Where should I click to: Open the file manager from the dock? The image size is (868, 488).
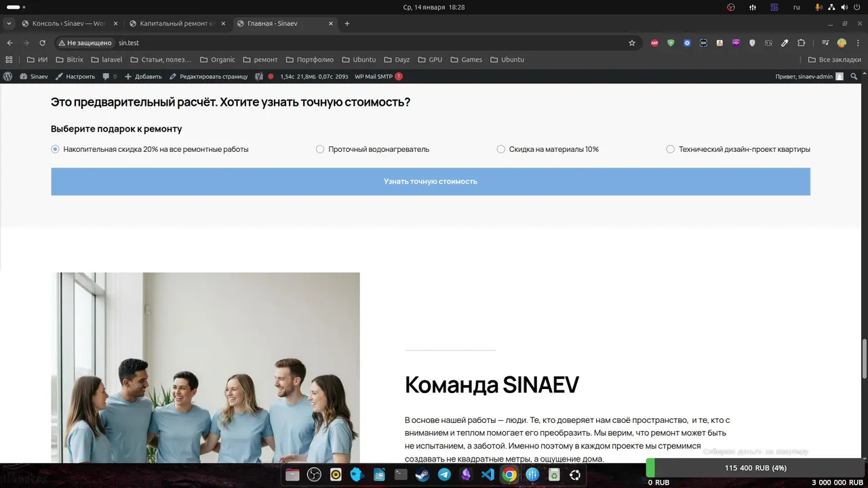coord(292,475)
